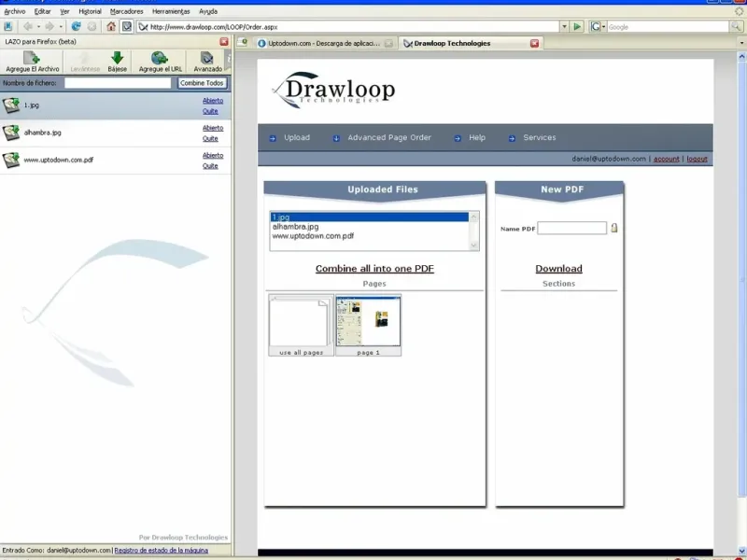Click the 'page 1' thumbnail

pyautogui.click(x=368, y=325)
